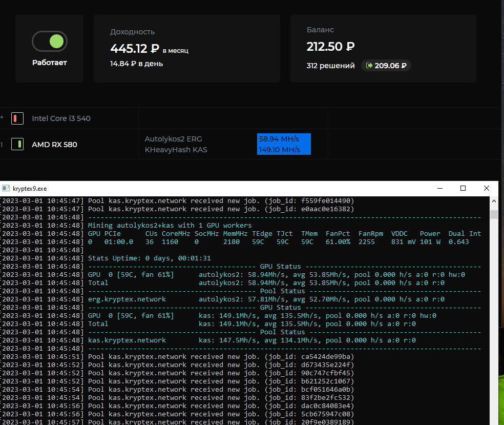Toggle the Intel Core i3 540 device switch
The image size is (504, 425).
click(17, 118)
